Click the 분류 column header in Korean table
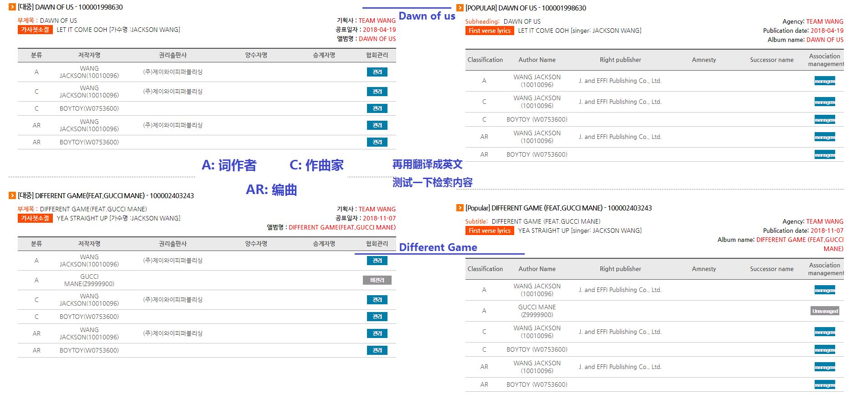This screenshot has height=420, width=868. point(36,55)
